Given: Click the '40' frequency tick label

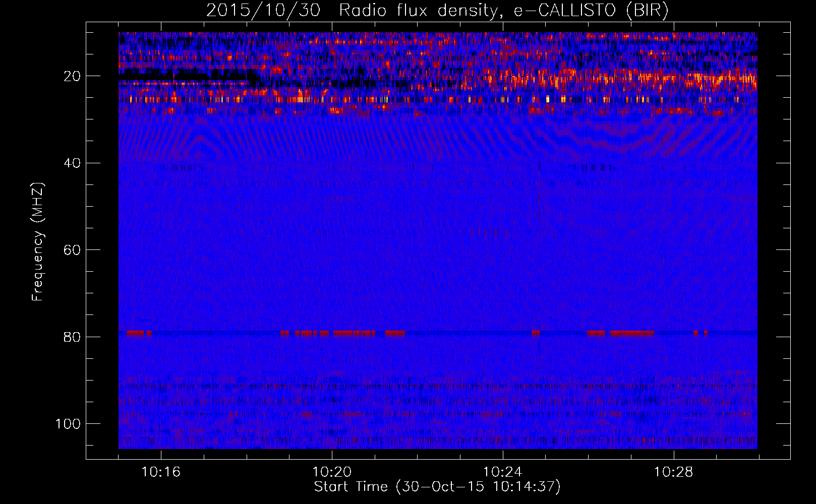Looking at the screenshot, I should point(72,163).
